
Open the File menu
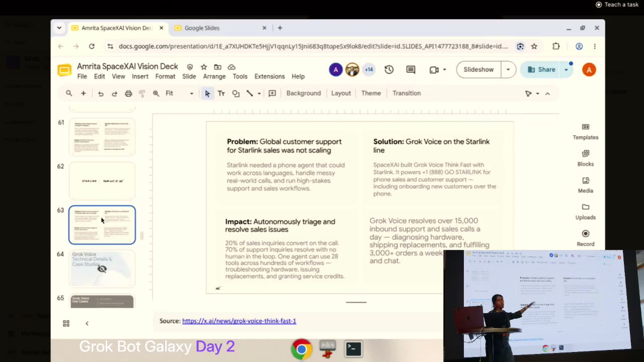(x=82, y=76)
